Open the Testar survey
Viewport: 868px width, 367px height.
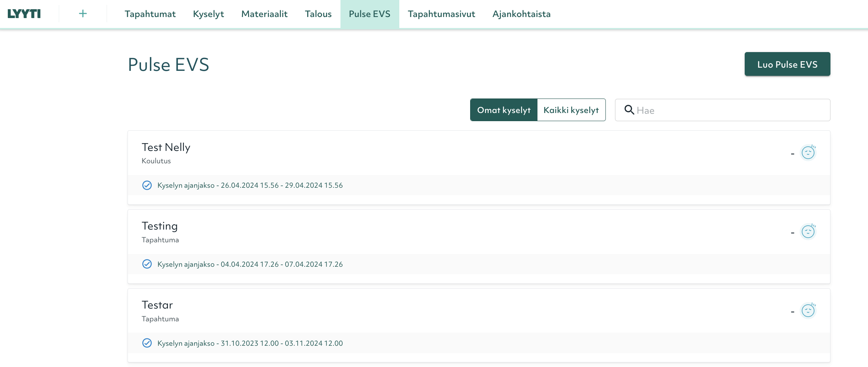click(157, 305)
